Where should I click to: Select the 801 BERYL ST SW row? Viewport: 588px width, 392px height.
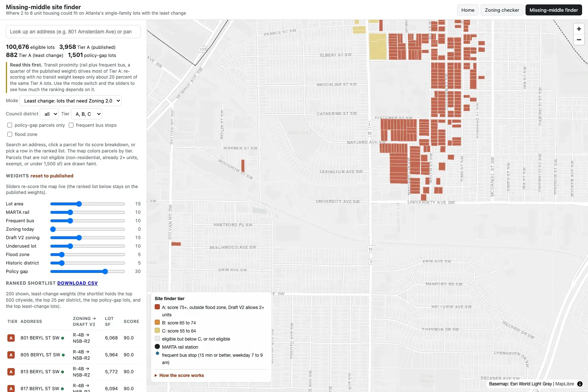pos(73,338)
